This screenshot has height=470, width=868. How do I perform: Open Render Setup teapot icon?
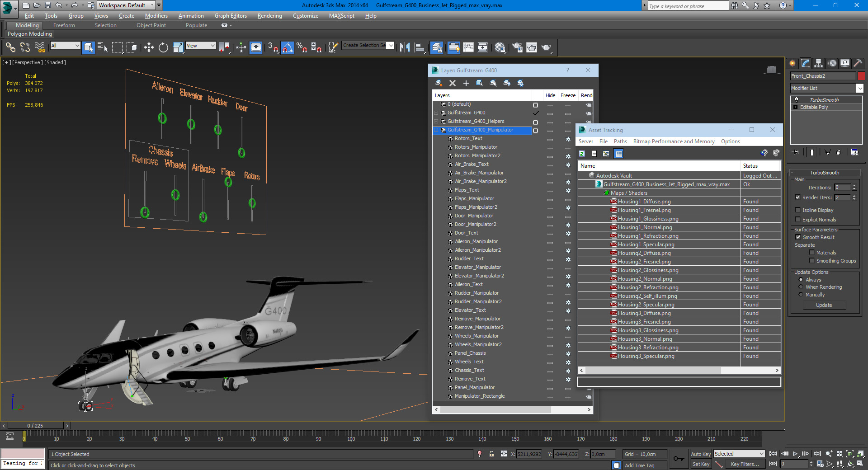pyautogui.click(x=517, y=47)
